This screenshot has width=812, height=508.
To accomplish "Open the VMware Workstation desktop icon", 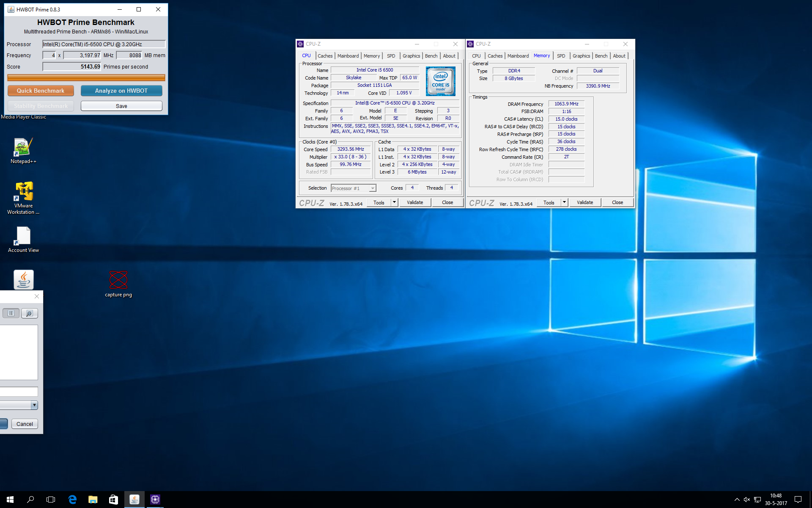I will (x=23, y=198).
